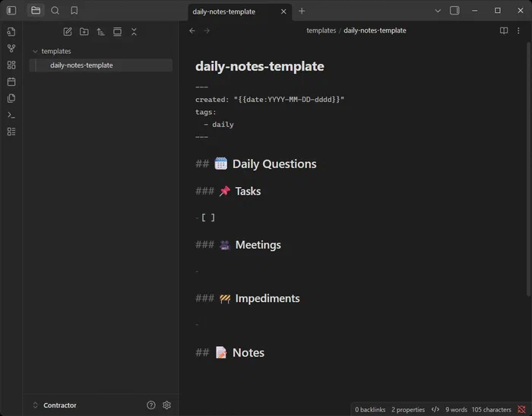Collapse all folders icon
The height and width of the screenshot is (416, 532).
[134, 32]
